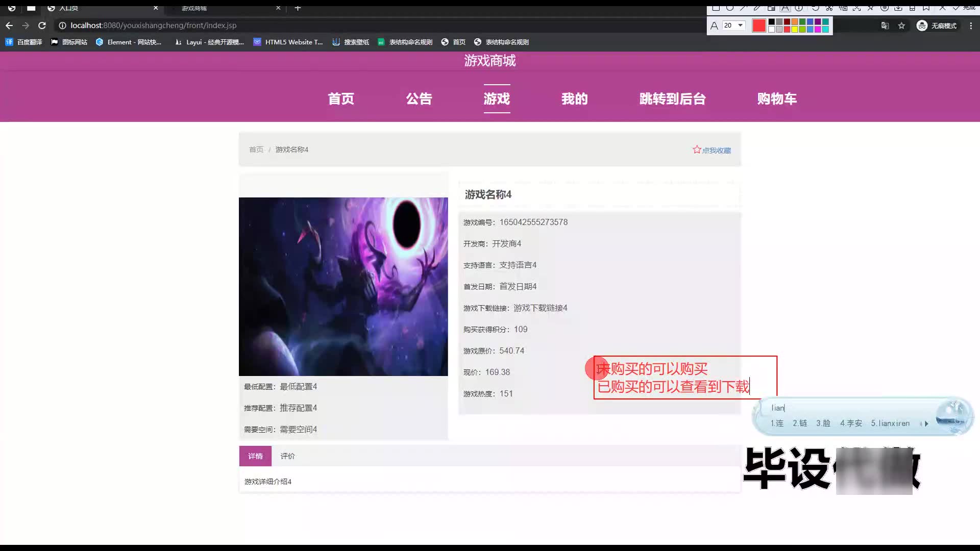Select the rectangle annotation tool

tap(716, 8)
